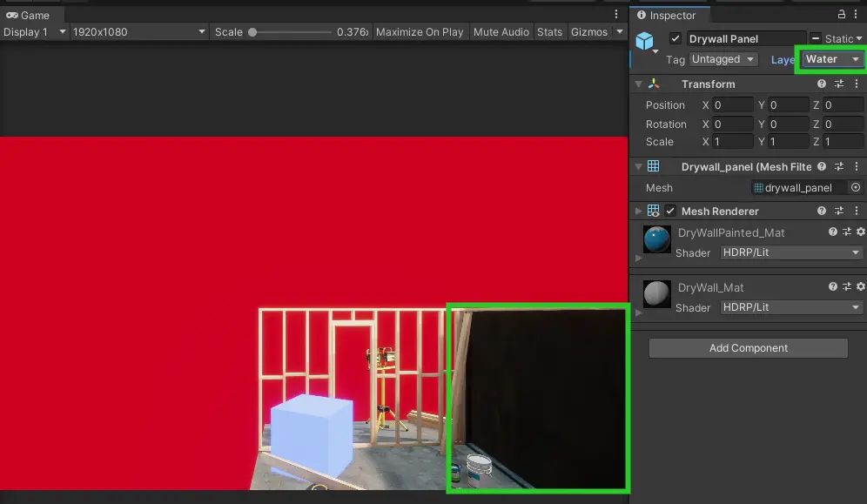Open the Layer dropdown showing Water

830,59
